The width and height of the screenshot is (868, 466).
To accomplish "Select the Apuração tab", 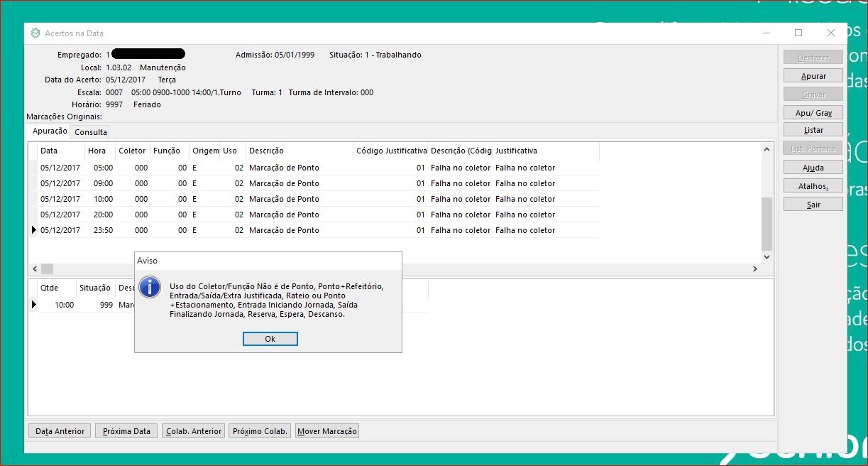I will [x=50, y=131].
